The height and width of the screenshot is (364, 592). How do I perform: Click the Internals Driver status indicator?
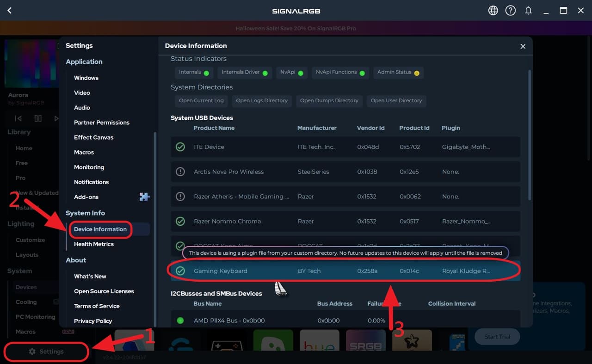pos(244,73)
